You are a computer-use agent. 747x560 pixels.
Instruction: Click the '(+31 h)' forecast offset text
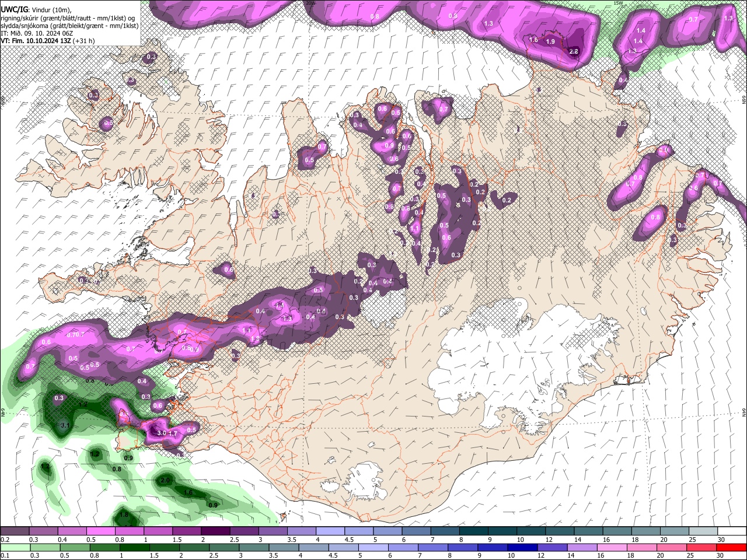[x=84, y=41]
